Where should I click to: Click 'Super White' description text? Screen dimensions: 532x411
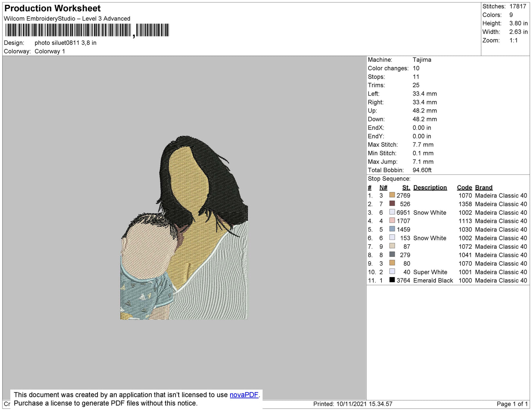click(430, 272)
